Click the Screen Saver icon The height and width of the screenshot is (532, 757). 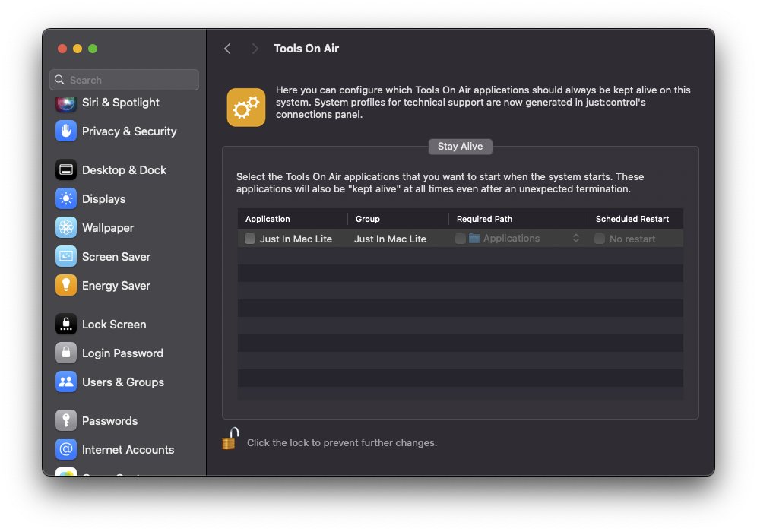66,257
